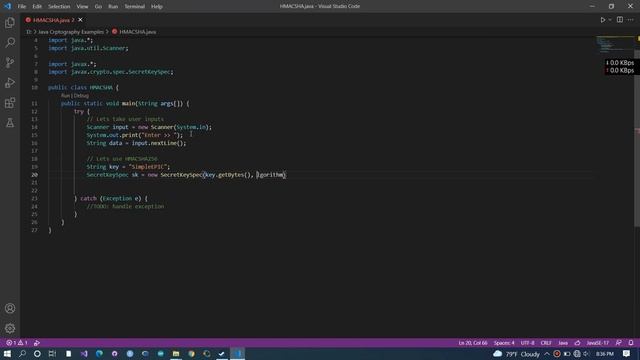Click the try { line of code
Viewport: 640px width, 360px height.
pos(82,111)
